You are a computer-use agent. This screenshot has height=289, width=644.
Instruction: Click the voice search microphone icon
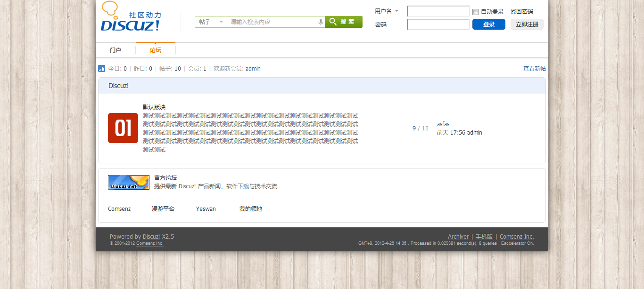[x=321, y=22]
